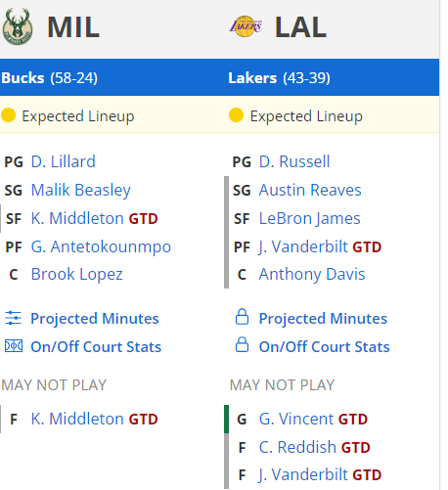
Task: Select G. Antetokounmpo in the Bucks lineup
Action: 101,246
